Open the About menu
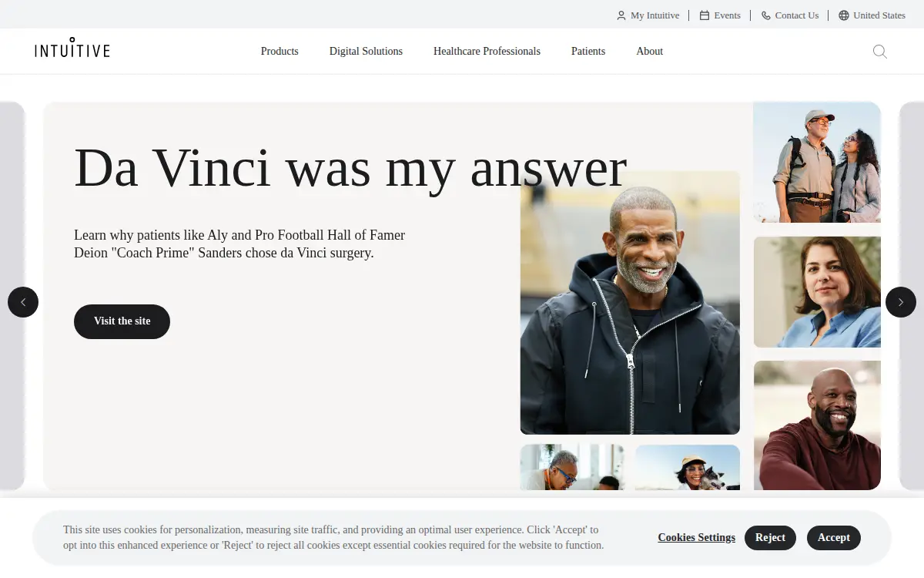The height and width of the screenshot is (578, 924). pos(649,52)
